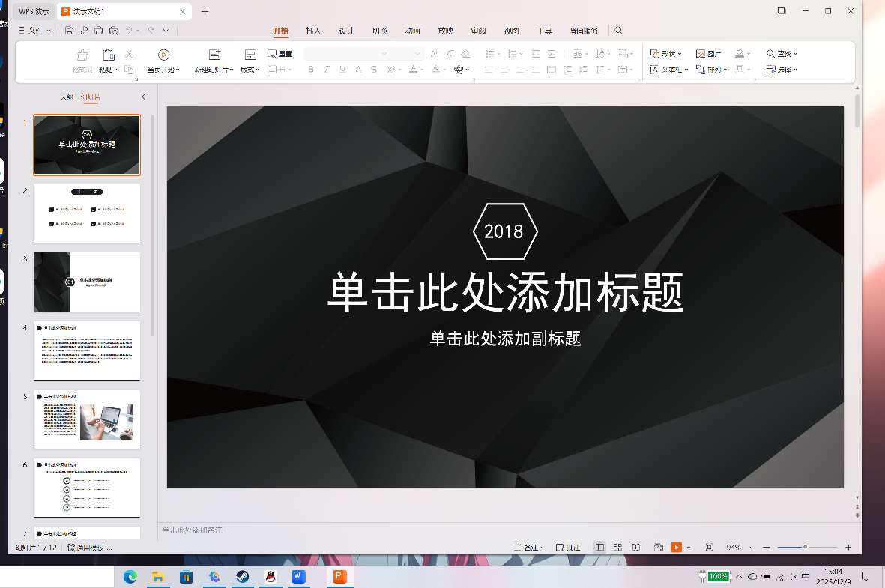This screenshot has height=588, width=885.
Task: Start slideshow with orange play button
Action: click(676, 548)
